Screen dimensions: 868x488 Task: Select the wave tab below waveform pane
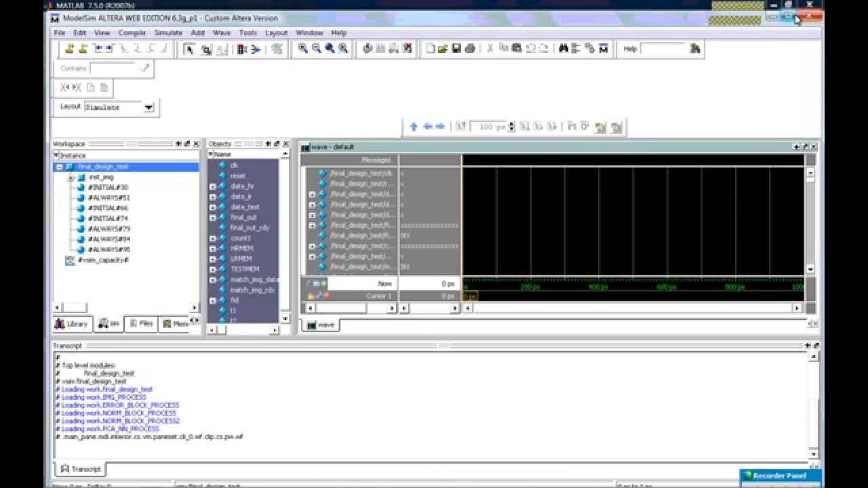point(321,325)
